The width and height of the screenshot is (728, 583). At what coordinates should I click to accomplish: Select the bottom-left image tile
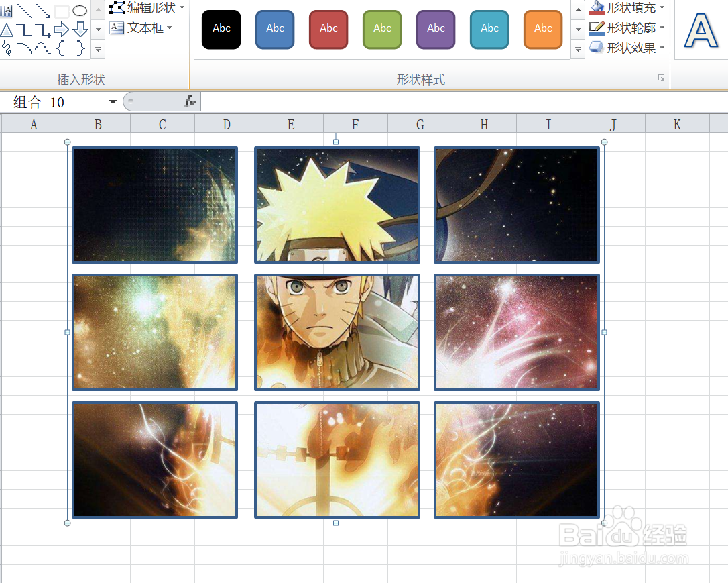155,460
